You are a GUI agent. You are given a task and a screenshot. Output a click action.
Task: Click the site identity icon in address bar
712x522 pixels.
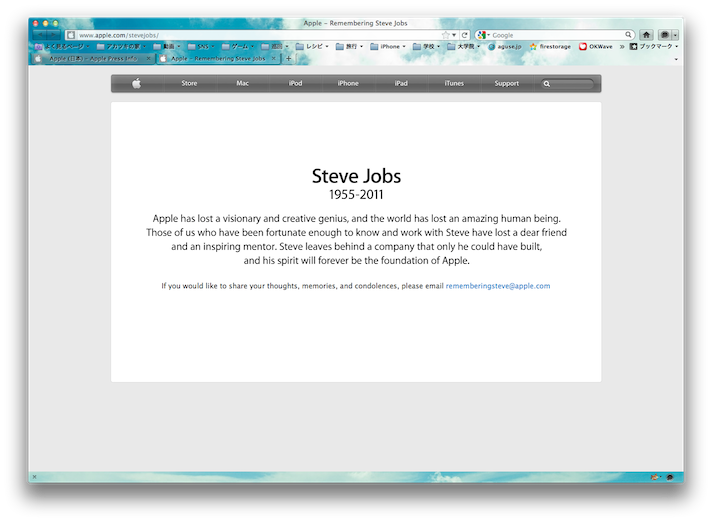[x=71, y=35]
